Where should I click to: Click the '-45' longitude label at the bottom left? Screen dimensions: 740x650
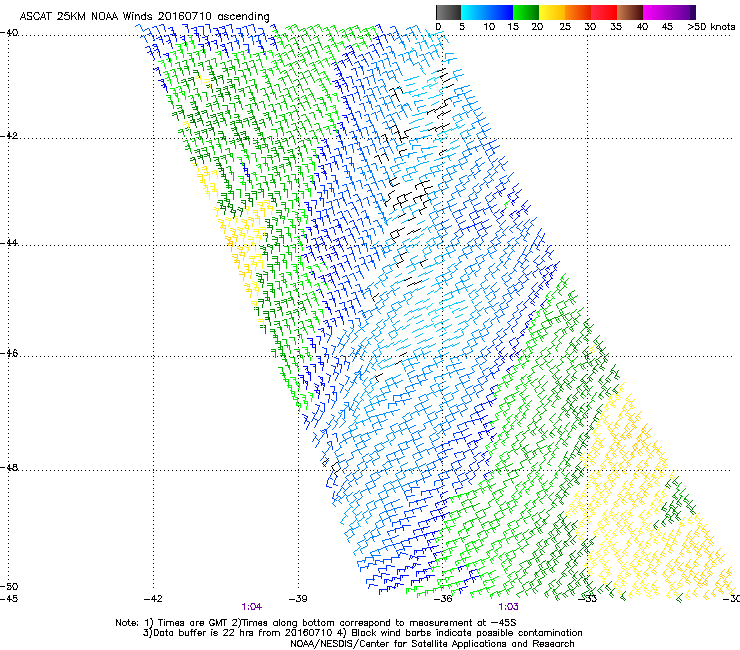(9, 599)
